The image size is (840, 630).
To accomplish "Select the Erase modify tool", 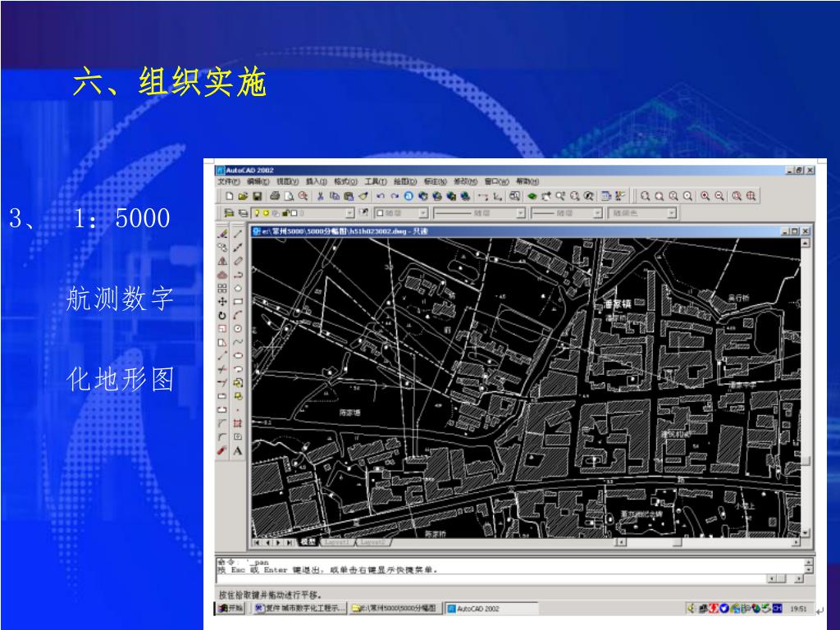I will coord(222,234).
